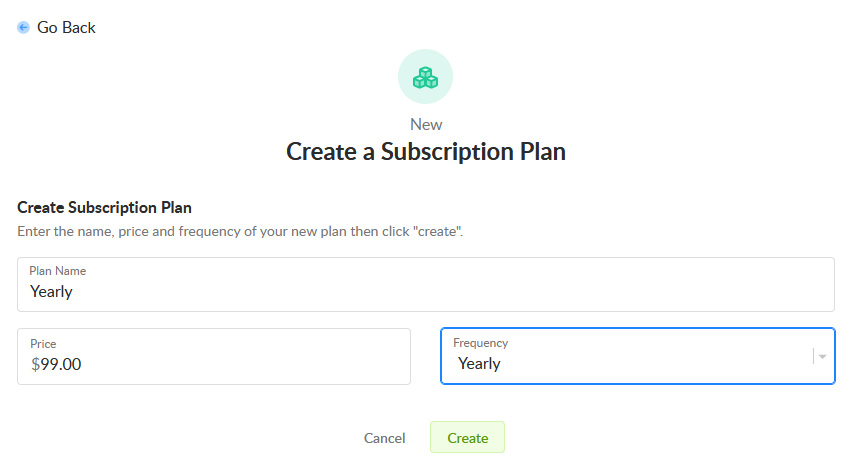The width and height of the screenshot is (849, 467).
Task: Click the divider beside the dropdown arrow
Action: click(x=813, y=356)
